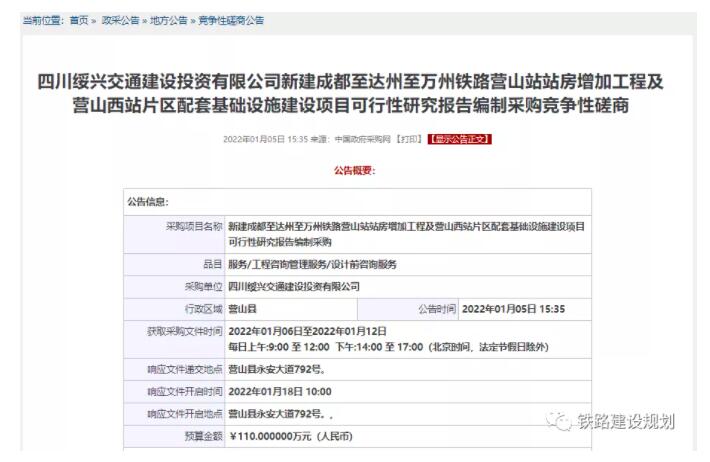Click the 响应文件递交地点 label
This screenshot has height=462, width=710.
185,370
